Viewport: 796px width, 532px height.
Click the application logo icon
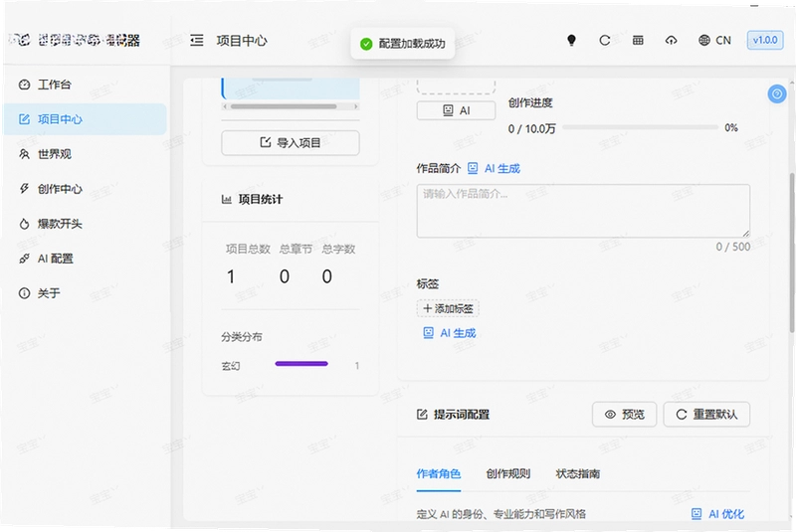tap(20, 40)
